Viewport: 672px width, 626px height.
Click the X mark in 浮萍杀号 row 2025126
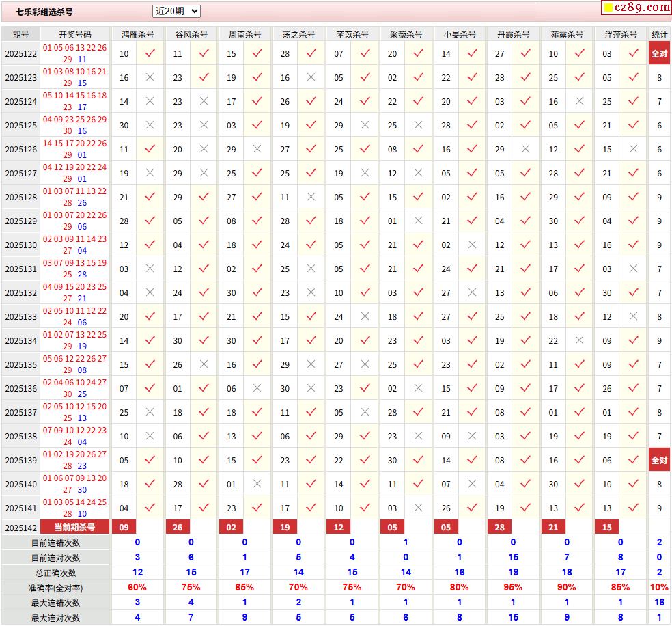coord(633,150)
